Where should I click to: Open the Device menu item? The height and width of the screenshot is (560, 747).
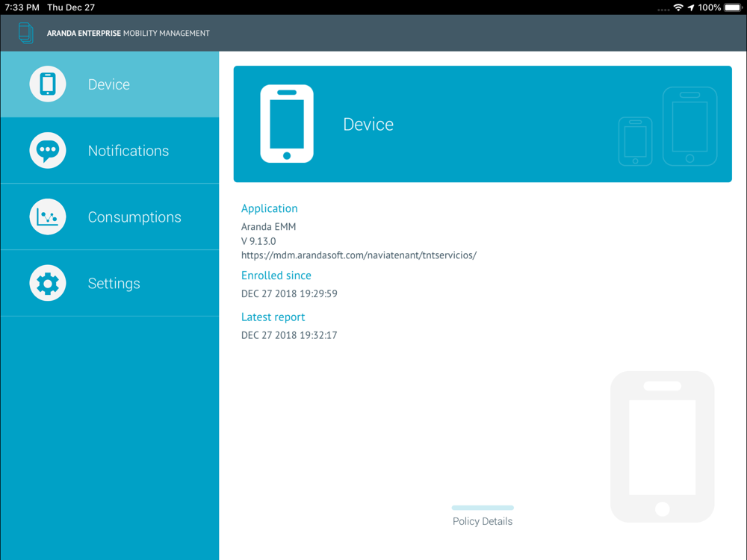[x=109, y=84]
